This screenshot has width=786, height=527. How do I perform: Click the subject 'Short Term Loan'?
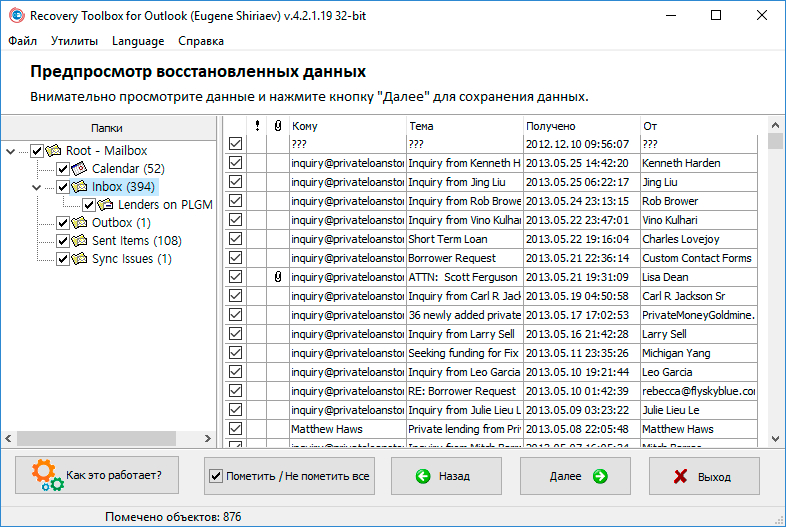[x=448, y=239]
